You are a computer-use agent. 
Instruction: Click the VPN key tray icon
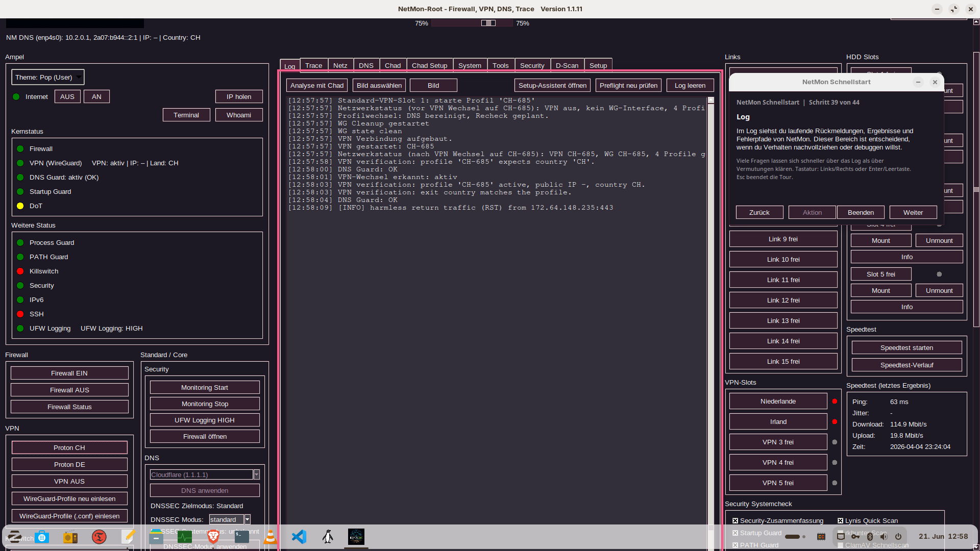[855, 537]
